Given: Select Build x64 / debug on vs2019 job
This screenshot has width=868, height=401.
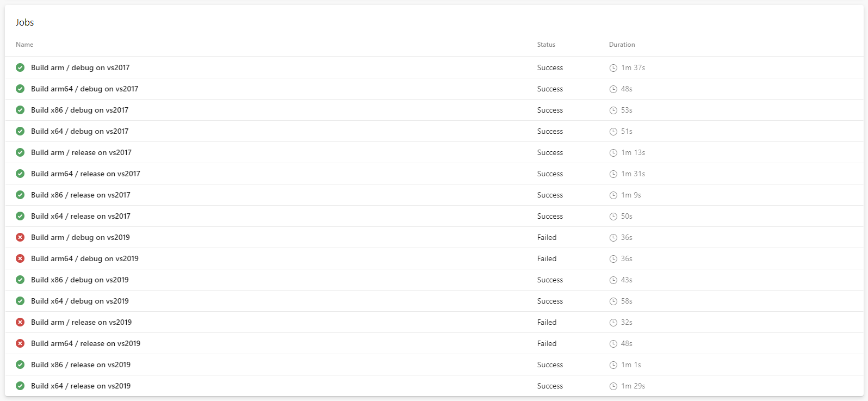Looking at the screenshot, I should point(434,301).
